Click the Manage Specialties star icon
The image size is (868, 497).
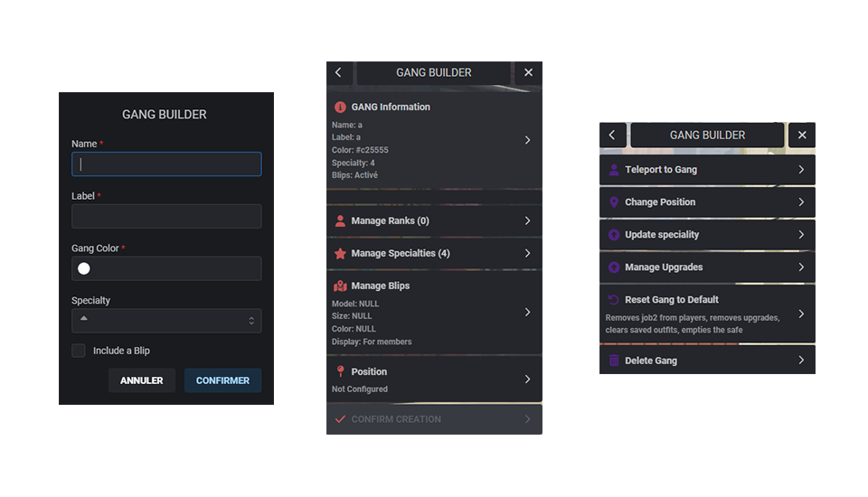click(340, 254)
